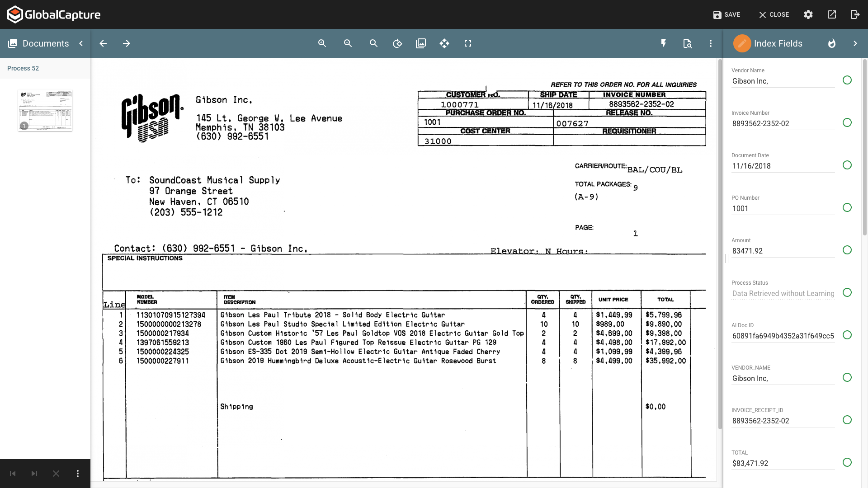Screen dimensions: 868x488
Task: Toggle the validation circle for Vendor Name
Action: pos(847,80)
